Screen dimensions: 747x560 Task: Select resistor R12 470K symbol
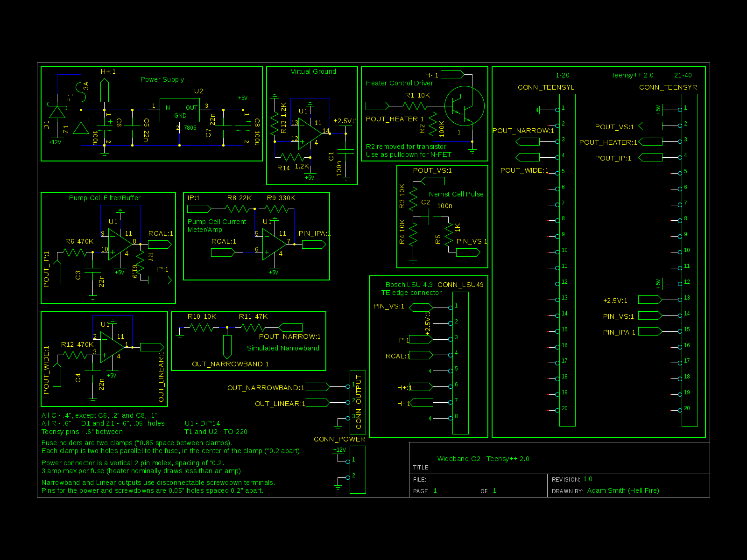(x=75, y=355)
